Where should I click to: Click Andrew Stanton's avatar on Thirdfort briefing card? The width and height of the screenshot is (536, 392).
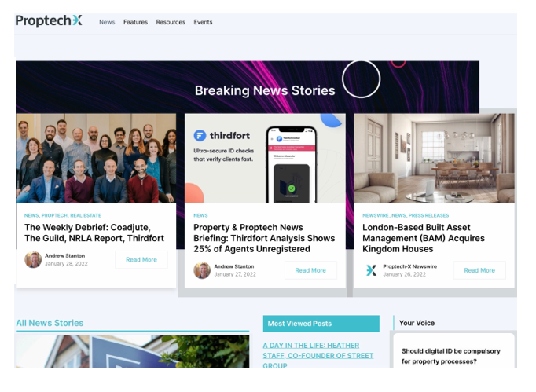(202, 270)
